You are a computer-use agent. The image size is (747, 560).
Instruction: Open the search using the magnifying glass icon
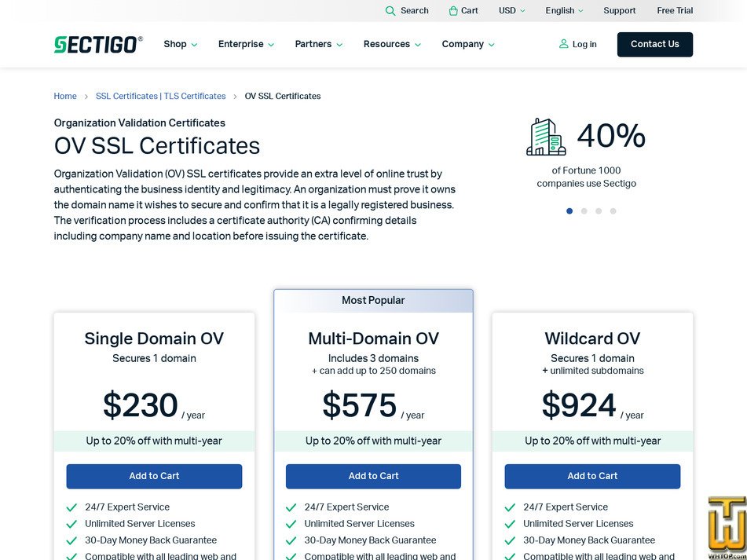pyautogui.click(x=390, y=10)
